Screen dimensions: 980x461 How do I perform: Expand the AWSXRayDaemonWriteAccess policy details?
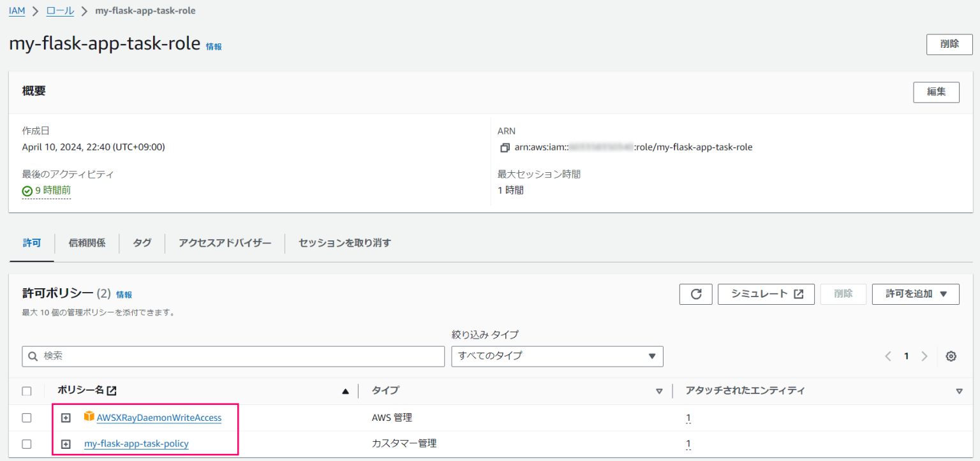point(66,417)
